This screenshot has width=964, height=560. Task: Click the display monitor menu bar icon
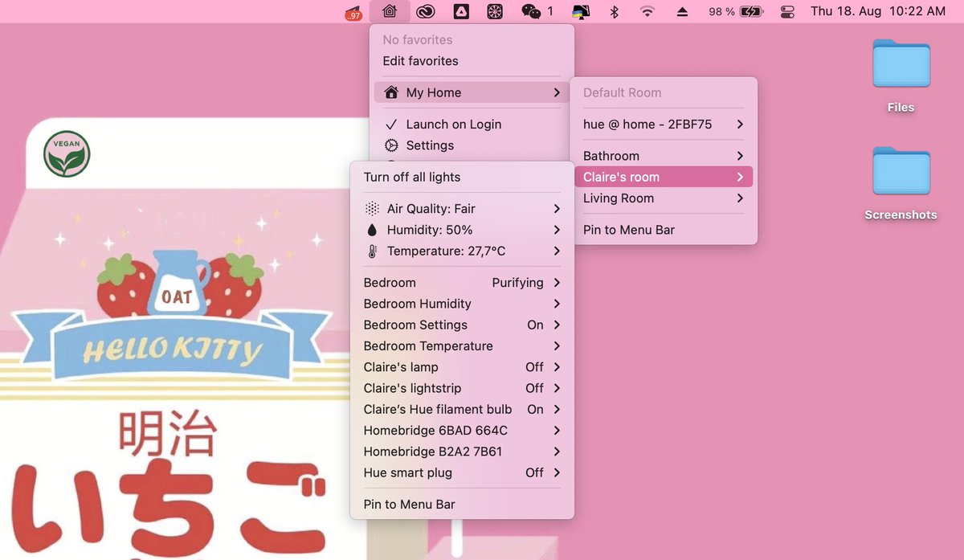pyautogui.click(x=580, y=11)
